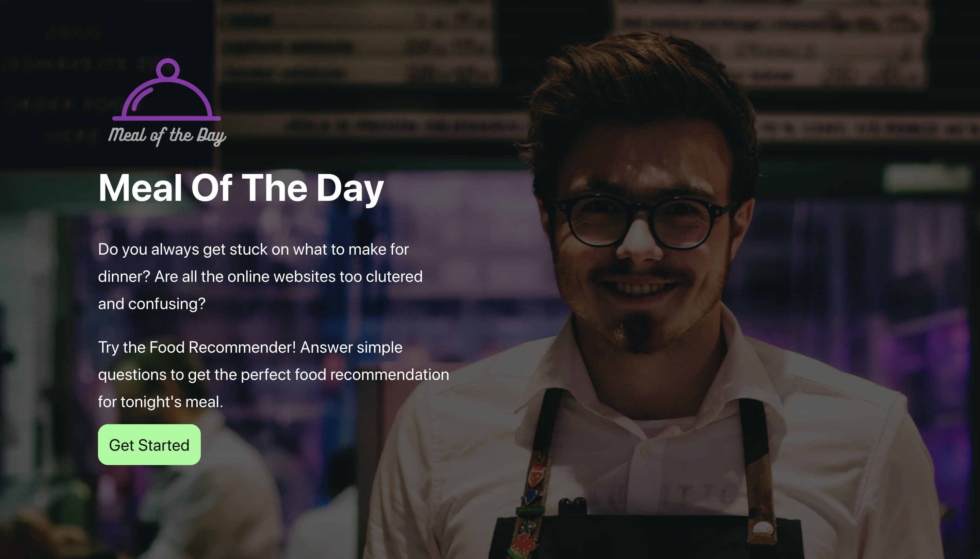The width and height of the screenshot is (980, 559).
Task: Click the word 'recommendation' in the second paragraph
Action: (x=390, y=374)
